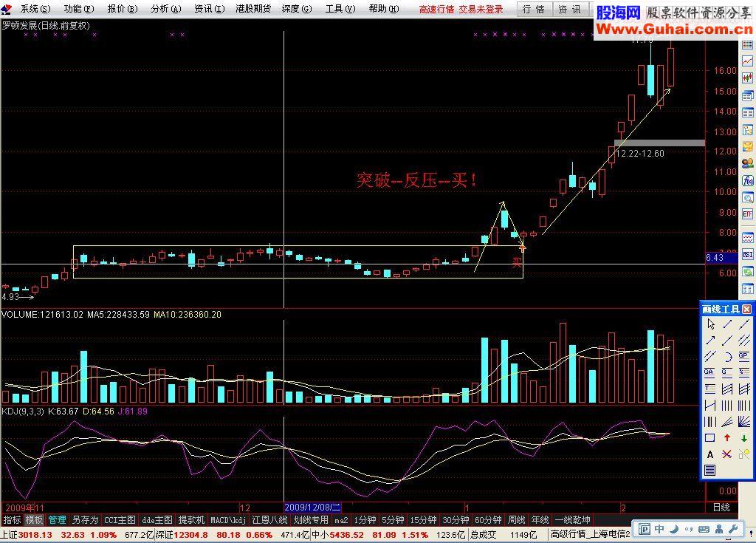This screenshot has height=543, width=756.
Task: Open the 分析(A) menu
Action: tap(166, 9)
